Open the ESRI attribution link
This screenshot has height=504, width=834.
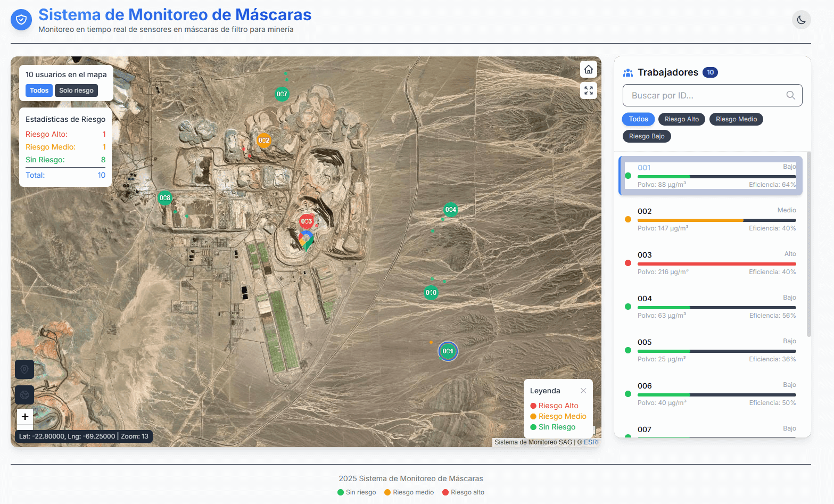click(x=591, y=442)
